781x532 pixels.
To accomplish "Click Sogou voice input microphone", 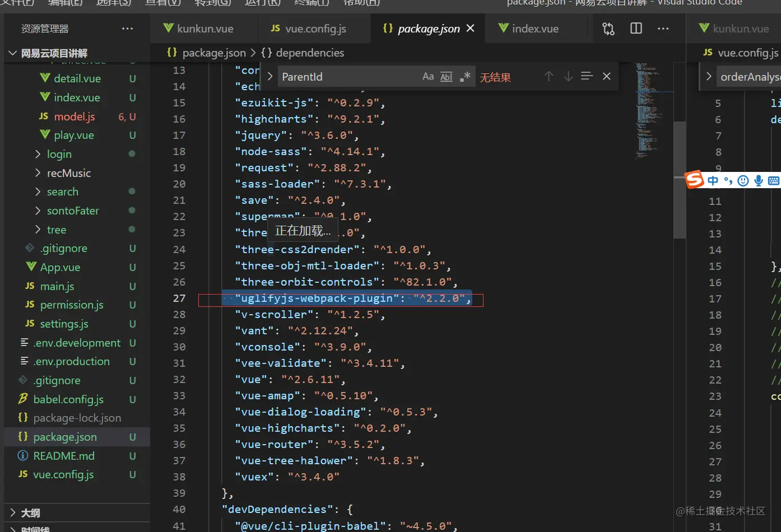I will [x=759, y=180].
